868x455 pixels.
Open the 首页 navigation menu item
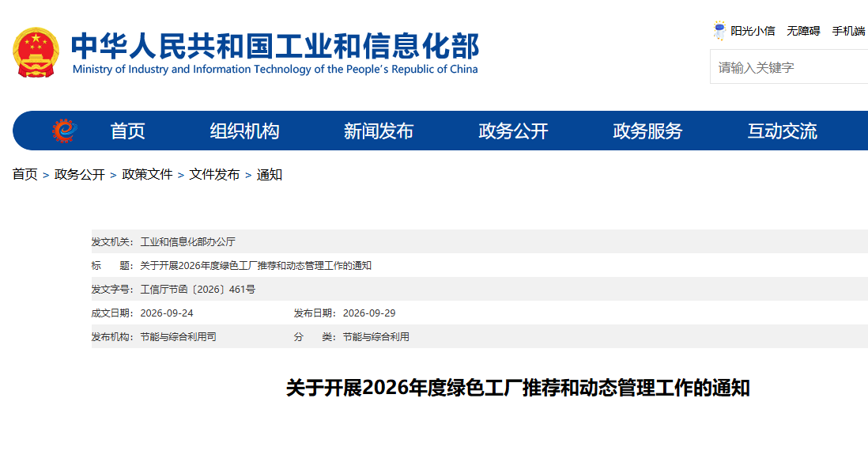click(127, 131)
